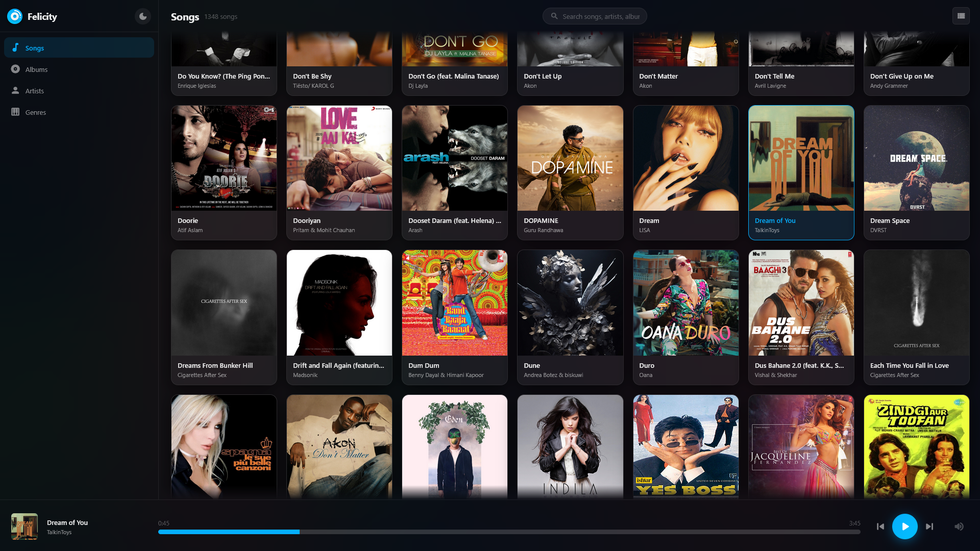Open the Jacqueline Fernandez cover card
This screenshot has width=980, height=551.
pyautogui.click(x=801, y=447)
